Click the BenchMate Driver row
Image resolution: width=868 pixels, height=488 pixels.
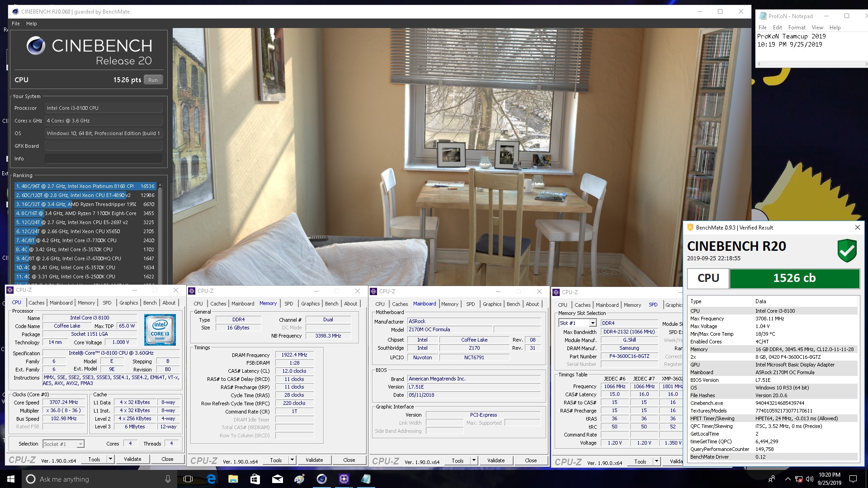(773, 457)
